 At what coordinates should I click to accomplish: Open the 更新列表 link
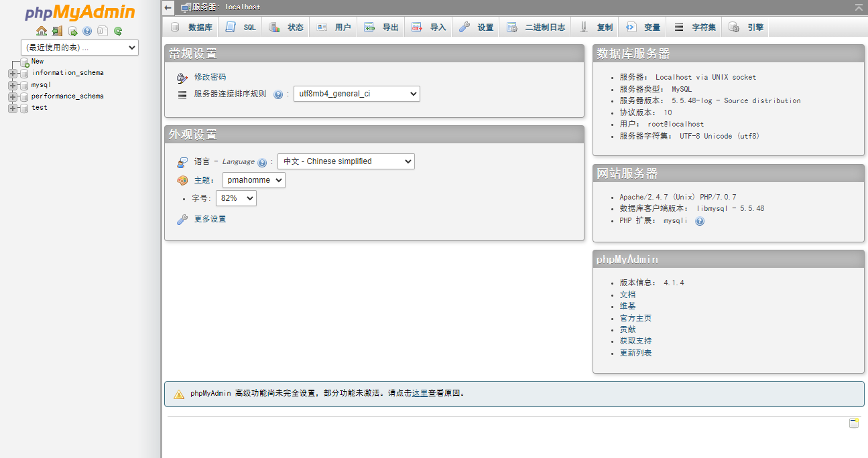click(635, 353)
